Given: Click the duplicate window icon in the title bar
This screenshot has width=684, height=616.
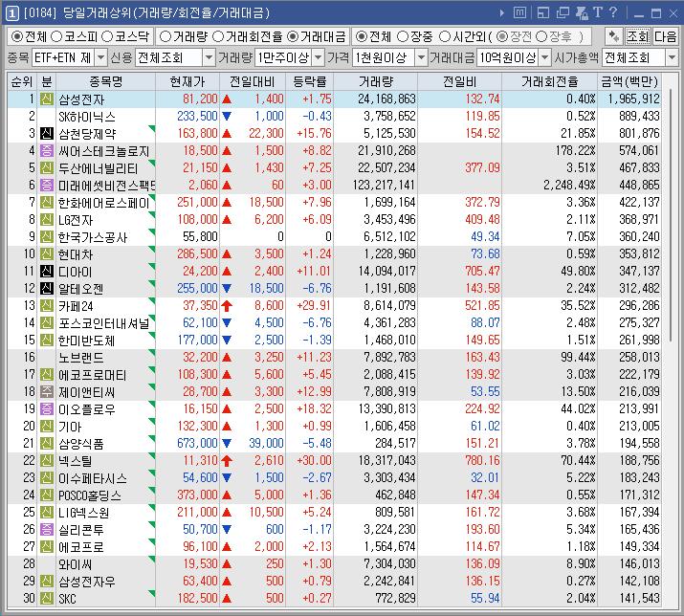Looking at the screenshot, I should pos(563,13).
